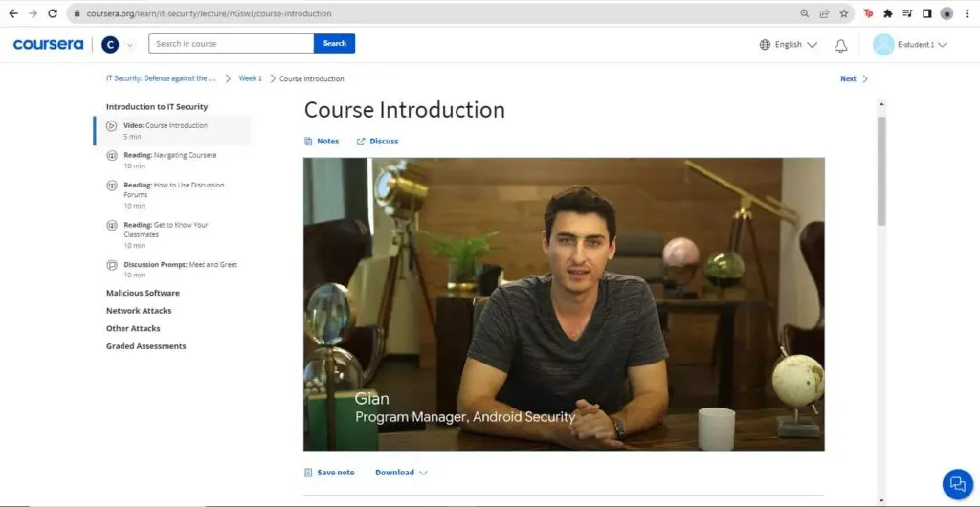Open the Discuss link
Screen dimensions: 980x507
(x=377, y=142)
